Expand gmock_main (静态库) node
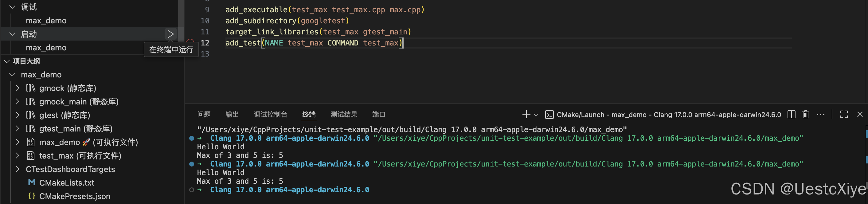This screenshot has width=868, height=204. coord(18,101)
